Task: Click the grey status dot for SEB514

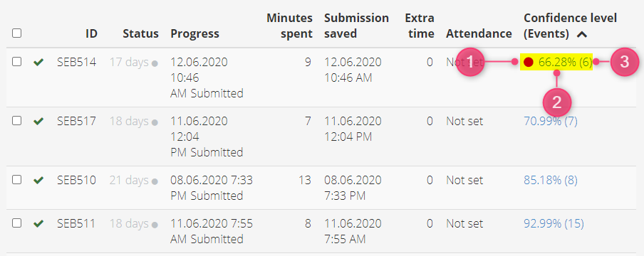Action: [x=155, y=63]
